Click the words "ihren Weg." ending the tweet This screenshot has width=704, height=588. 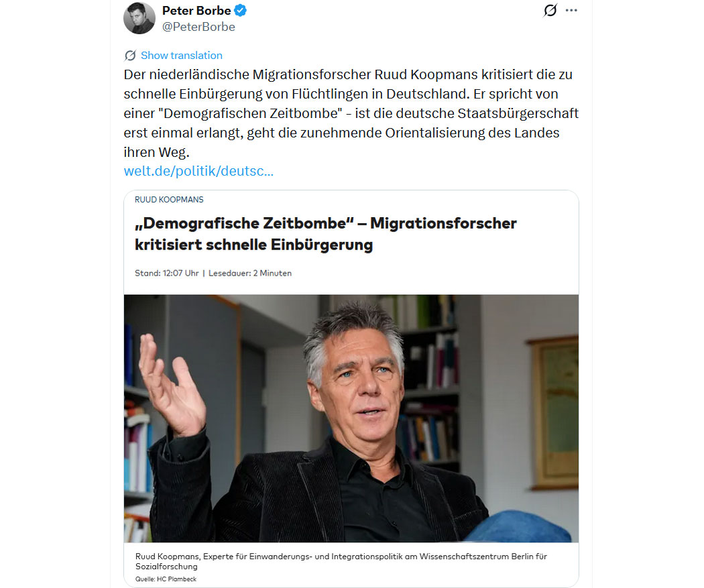pos(157,152)
